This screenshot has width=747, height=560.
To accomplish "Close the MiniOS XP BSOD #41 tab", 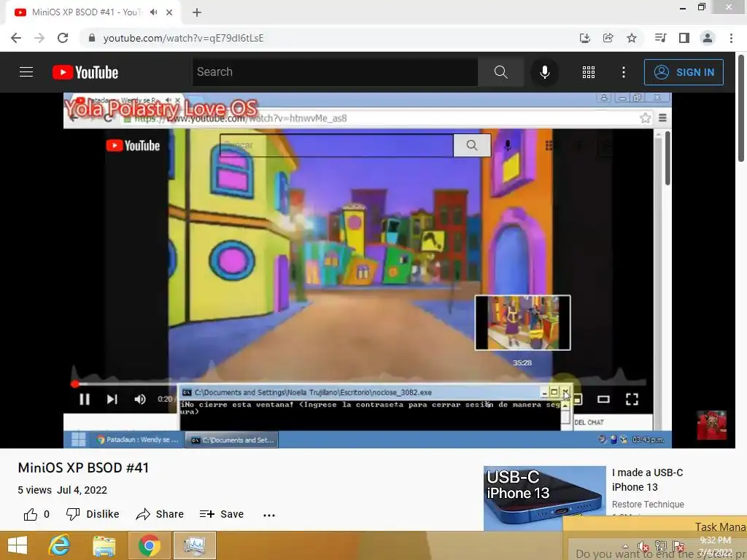I will click(x=169, y=12).
